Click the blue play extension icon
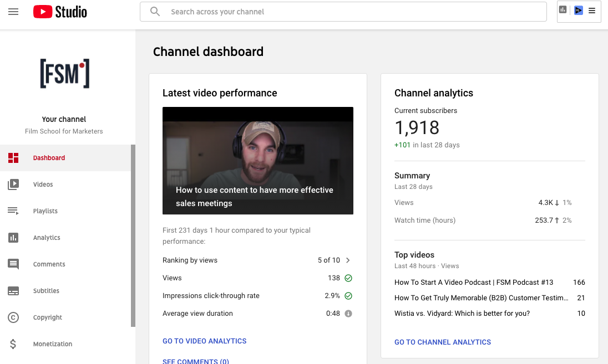The height and width of the screenshot is (364, 608). point(579,11)
